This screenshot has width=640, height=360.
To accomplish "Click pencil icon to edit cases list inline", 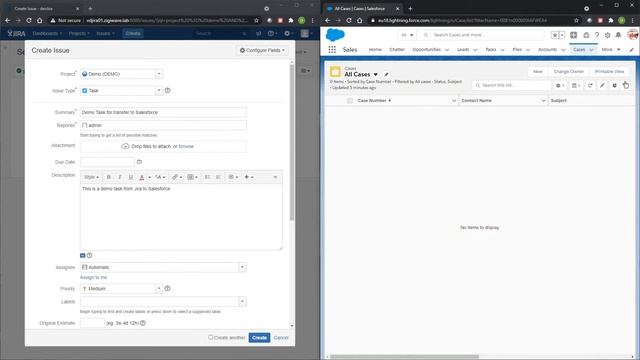I will (602, 85).
